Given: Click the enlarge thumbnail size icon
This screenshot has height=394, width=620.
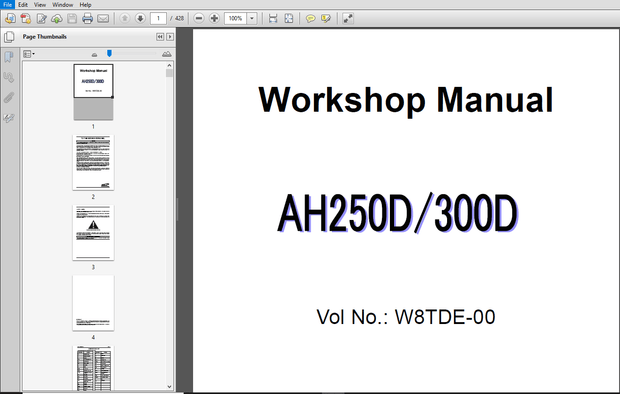Looking at the screenshot, I should pos(167,54).
